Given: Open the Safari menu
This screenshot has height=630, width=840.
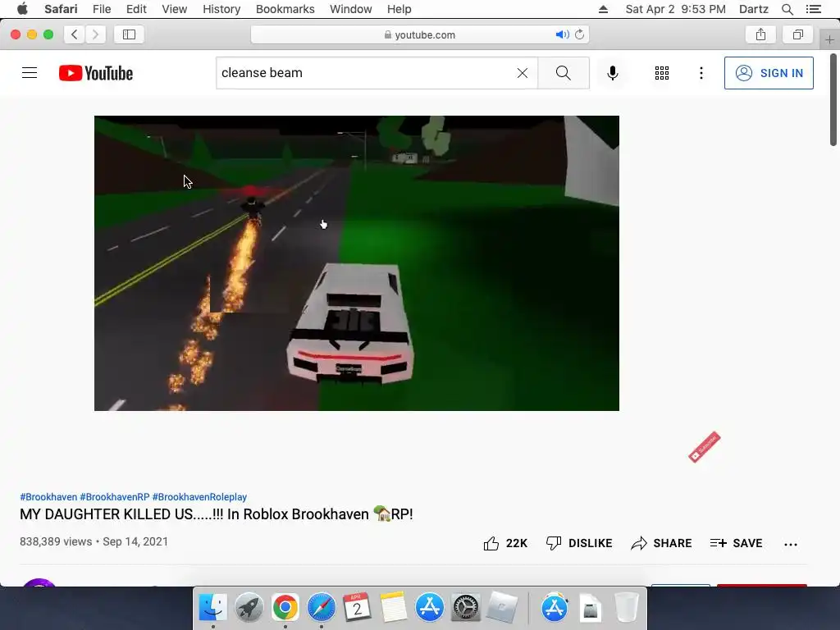Looking at the screenshot, I should pyautogui.click(x=61, y=9).
